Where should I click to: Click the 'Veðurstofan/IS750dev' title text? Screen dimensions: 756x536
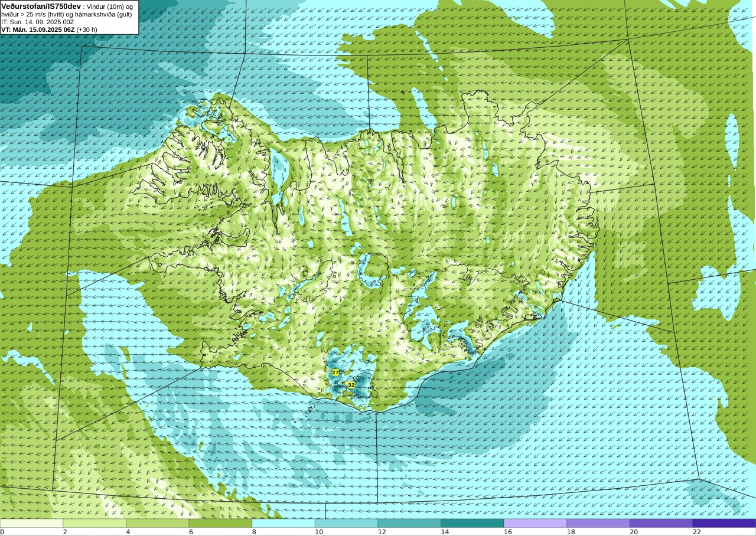click(41, 6)
